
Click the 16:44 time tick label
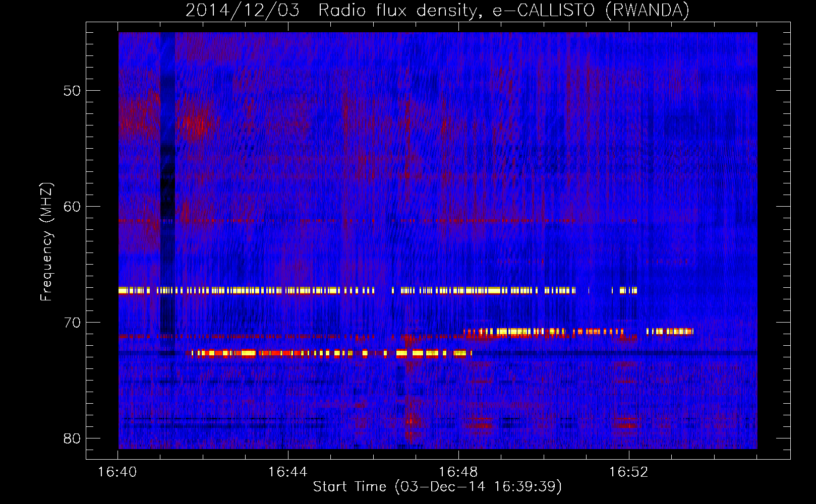[x=288, y=472]
